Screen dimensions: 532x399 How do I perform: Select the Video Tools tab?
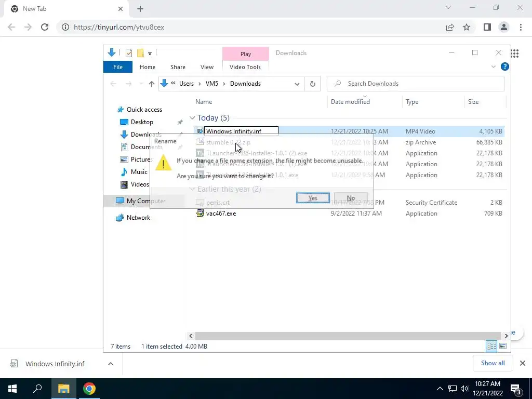(245, 67)
